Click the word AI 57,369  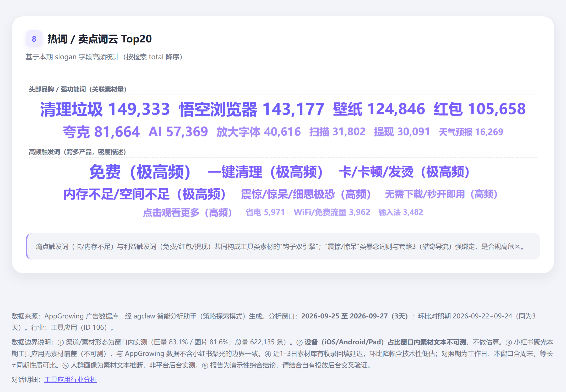click(178, 132)
